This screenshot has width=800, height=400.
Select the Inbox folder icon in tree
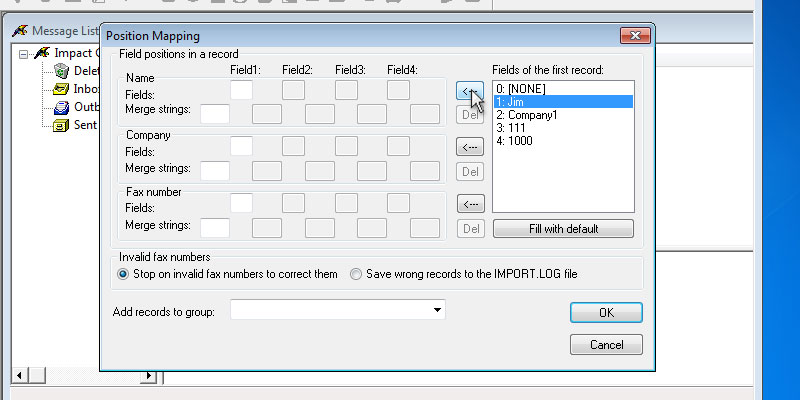point(61,88)
